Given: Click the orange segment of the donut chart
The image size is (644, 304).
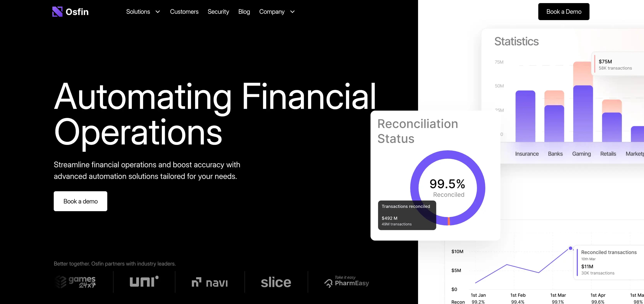Looking at the screenshot, I should tap(449, 221).
